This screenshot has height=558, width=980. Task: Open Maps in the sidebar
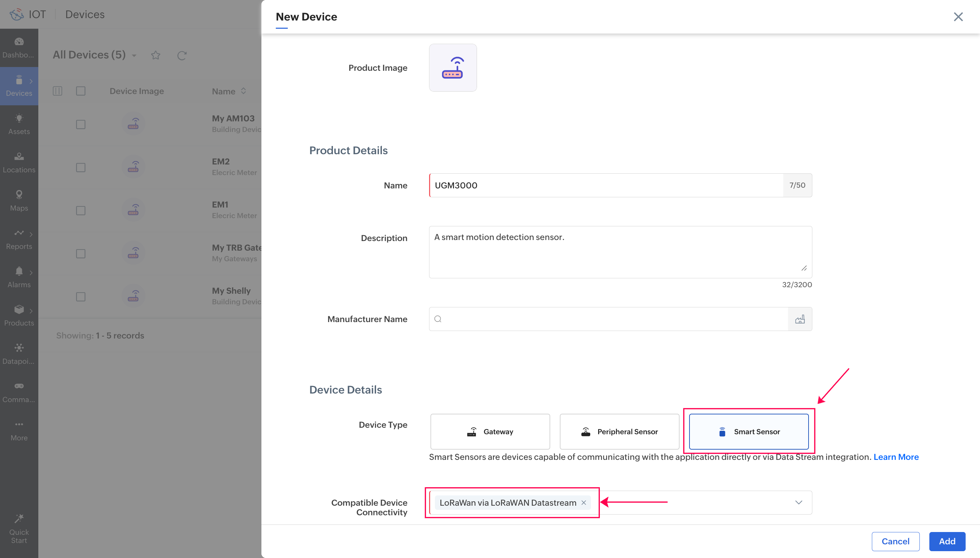pos(19,200)
